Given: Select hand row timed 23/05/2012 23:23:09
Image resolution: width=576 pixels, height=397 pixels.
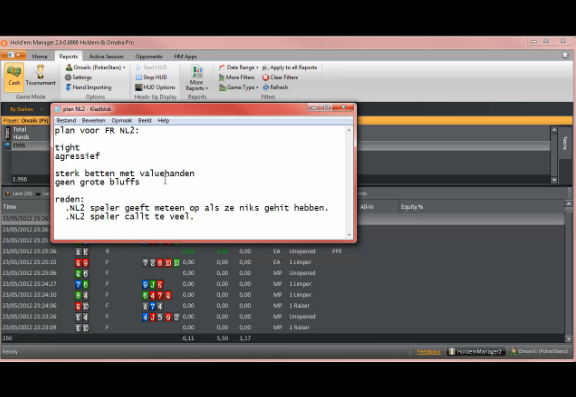Looking at the screenshot, I should point(283,328).
